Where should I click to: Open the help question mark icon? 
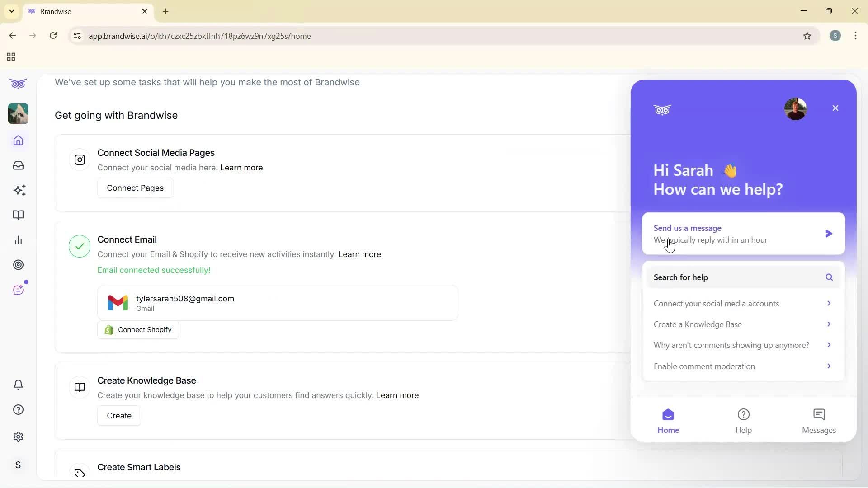[18, 409]
